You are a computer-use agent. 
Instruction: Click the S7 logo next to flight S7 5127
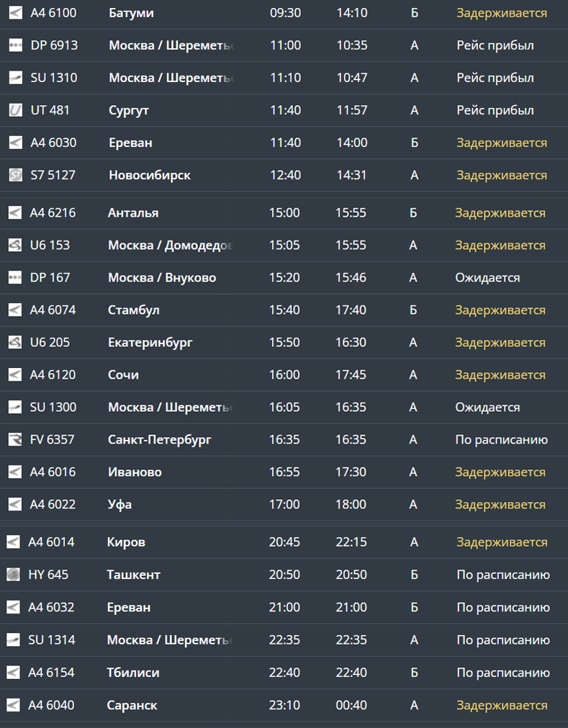tap(15, 175)
